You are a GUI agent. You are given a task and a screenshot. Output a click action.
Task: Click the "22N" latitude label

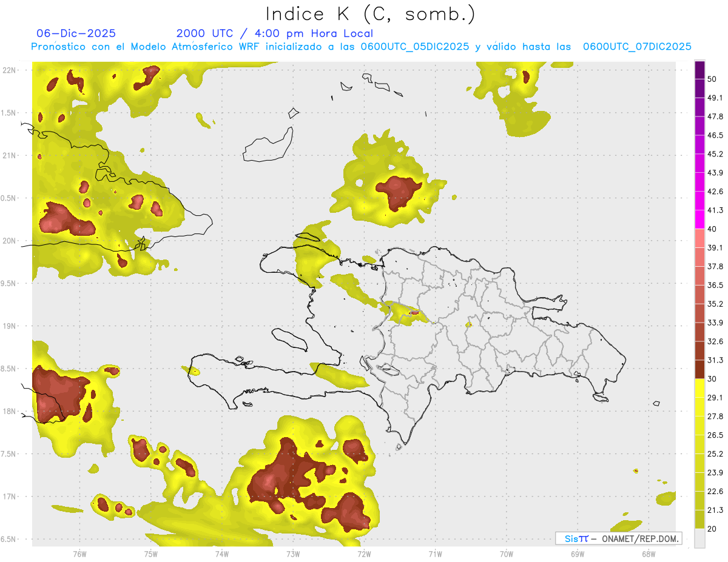10,70
